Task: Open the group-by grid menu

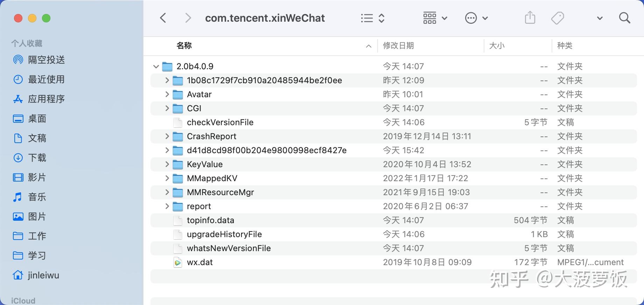Action: point(435,18)
